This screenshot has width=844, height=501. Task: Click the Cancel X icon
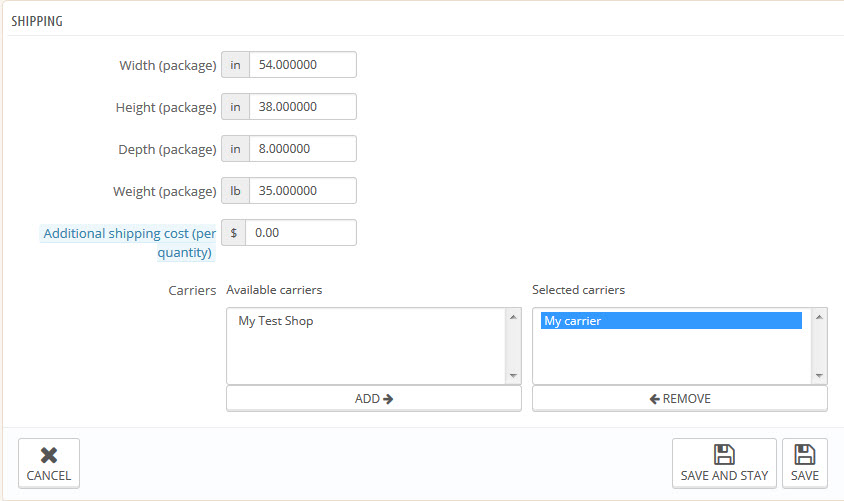tap(48, 455)
